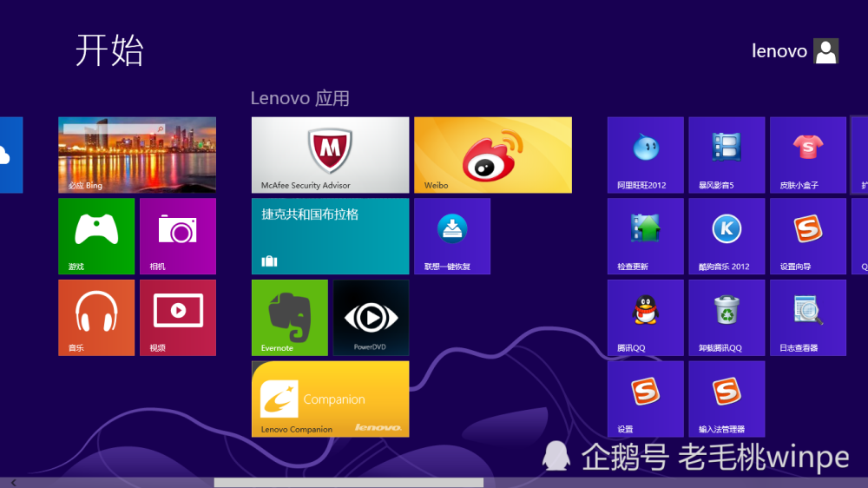Open the 视频 video tile

[178, 318]
